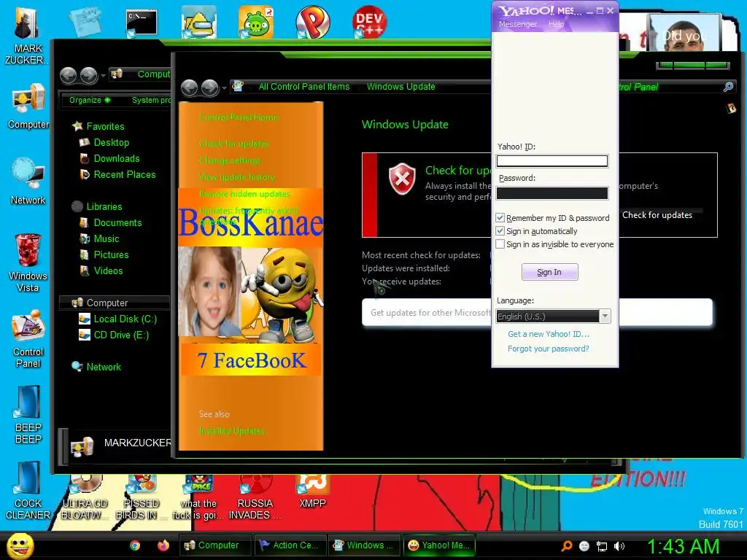Enable Sign in as invisible to everyone
This screenshot has width=747, height=560.
point(500,244)
